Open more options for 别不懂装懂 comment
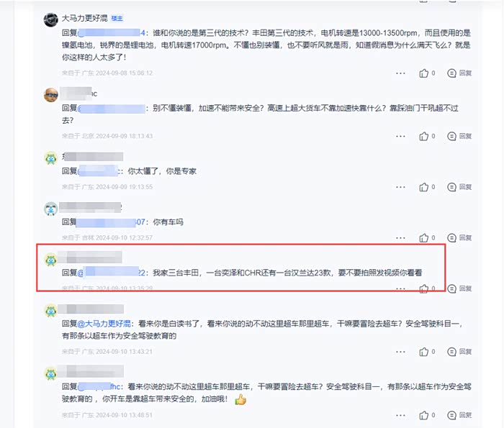504x428 pixels. pyautogui.click(x=400, y=137)
